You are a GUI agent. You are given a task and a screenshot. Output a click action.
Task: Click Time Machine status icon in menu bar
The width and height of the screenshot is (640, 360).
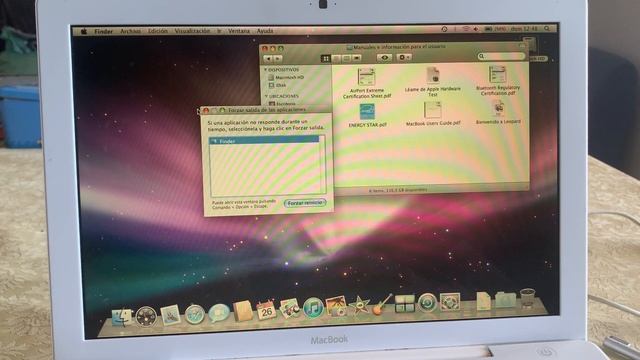[x=444, y=29]
